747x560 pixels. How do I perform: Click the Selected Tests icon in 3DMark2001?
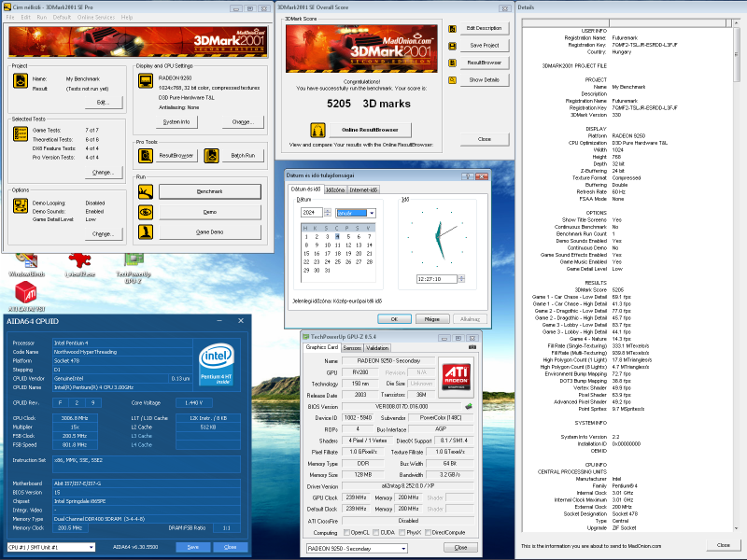click(21, 133)
